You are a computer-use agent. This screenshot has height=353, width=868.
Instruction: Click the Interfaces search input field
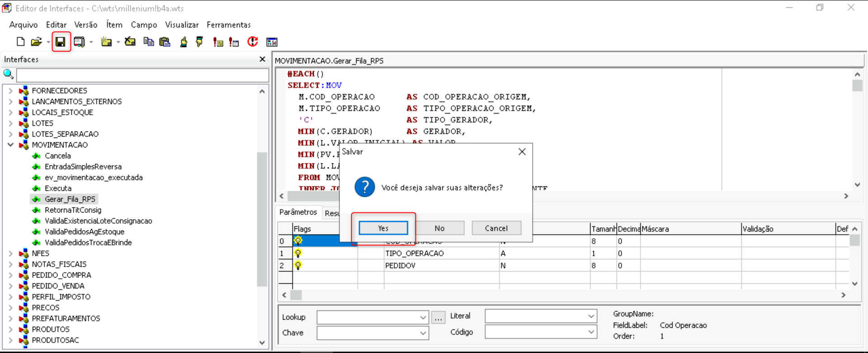(x=142, y=75)
